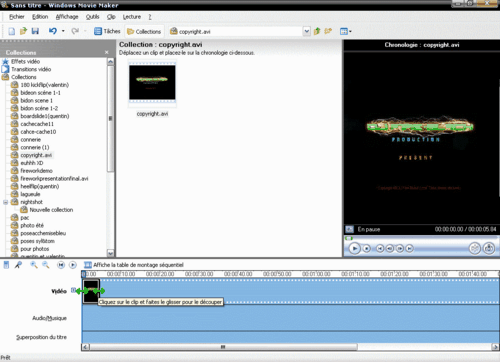500x362 pixels.
Task: Open the Clip menu
Action: pyautogui.click(x=111, y=17)
